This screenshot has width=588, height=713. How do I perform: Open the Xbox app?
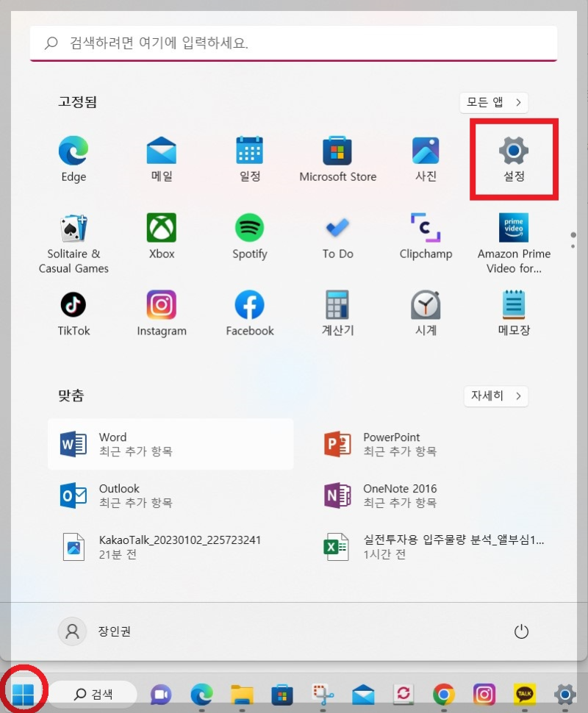162,236
